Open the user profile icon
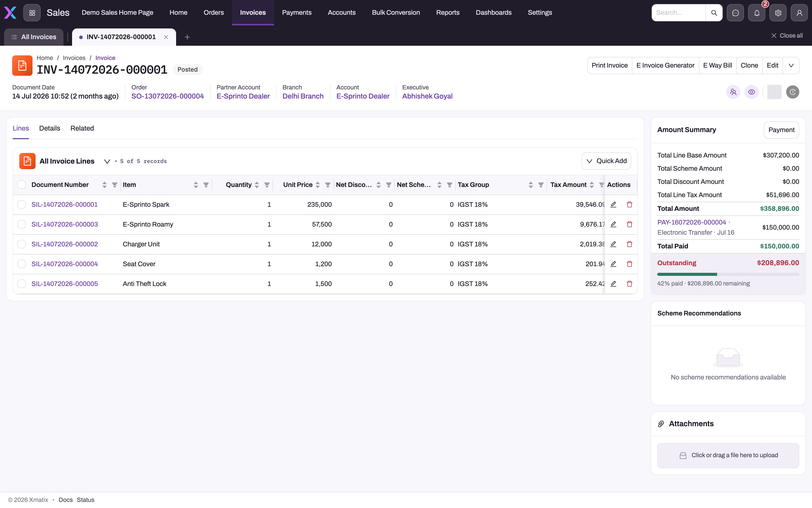The height and width of the screenshot is (508, 812). pyautogui.click(x=799, y=13)
